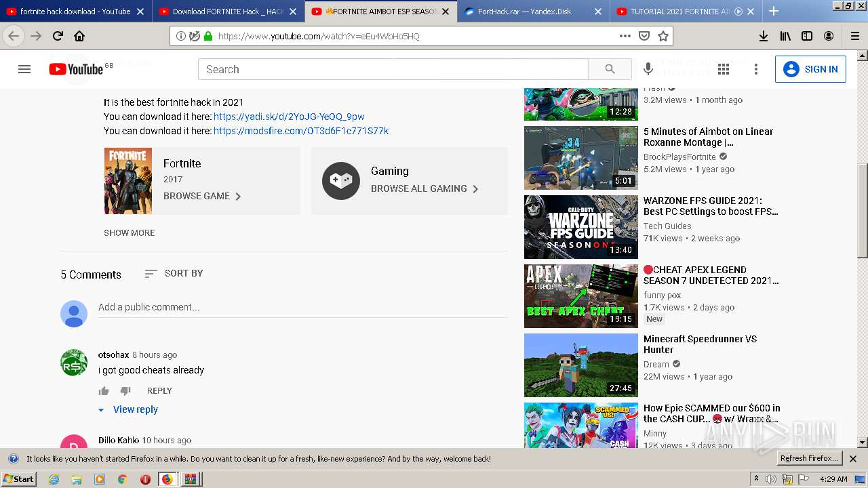Show hidden system tray icons arrow
Image resolution: width=868 pixels, height=488 pixels.
pos(756,479)
